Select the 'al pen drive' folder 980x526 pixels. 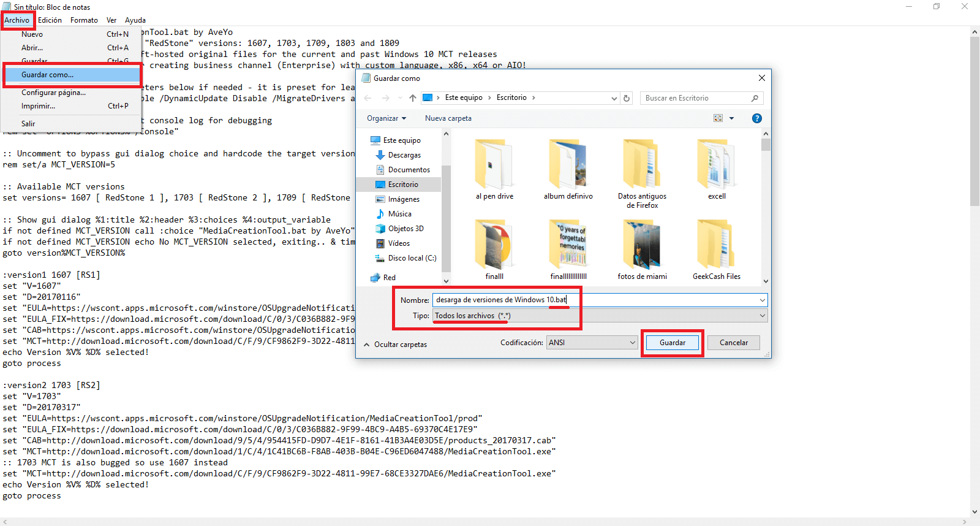click(x=494, y=170)
